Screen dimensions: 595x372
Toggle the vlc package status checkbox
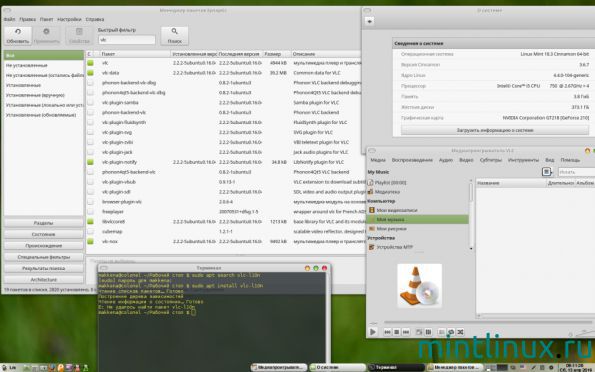90,63
